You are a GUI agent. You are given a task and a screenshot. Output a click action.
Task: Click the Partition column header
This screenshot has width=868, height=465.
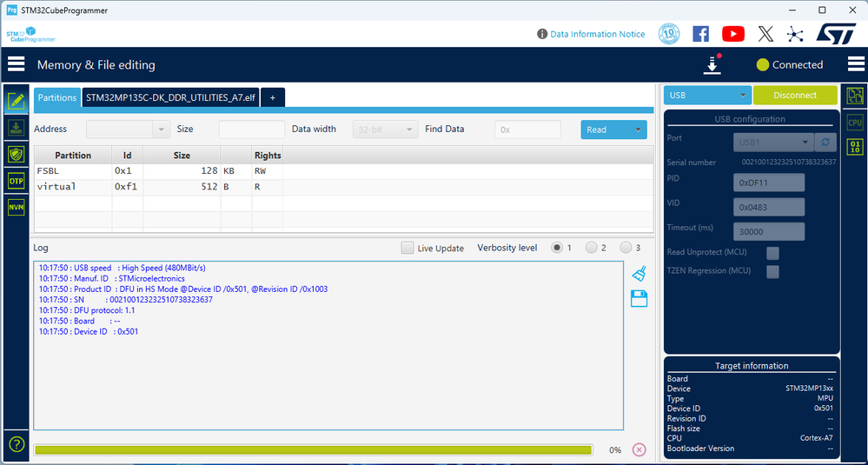tap(73, 155)
